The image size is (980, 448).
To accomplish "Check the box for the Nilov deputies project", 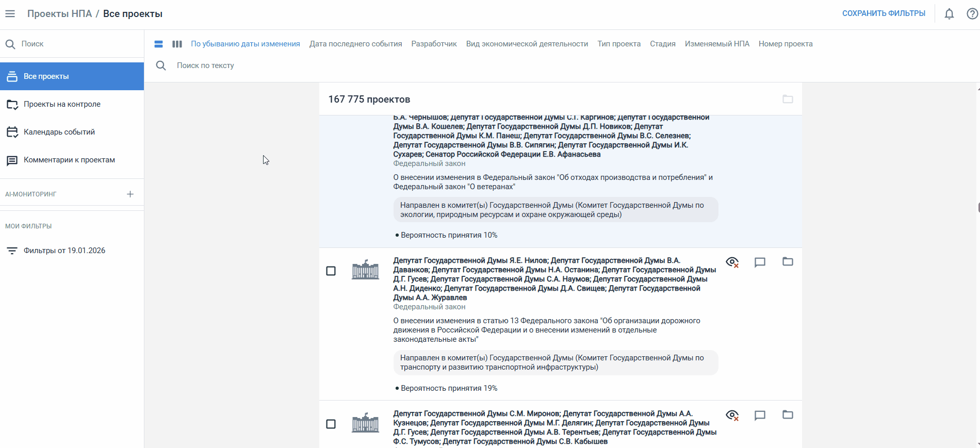I will point(331,271).
